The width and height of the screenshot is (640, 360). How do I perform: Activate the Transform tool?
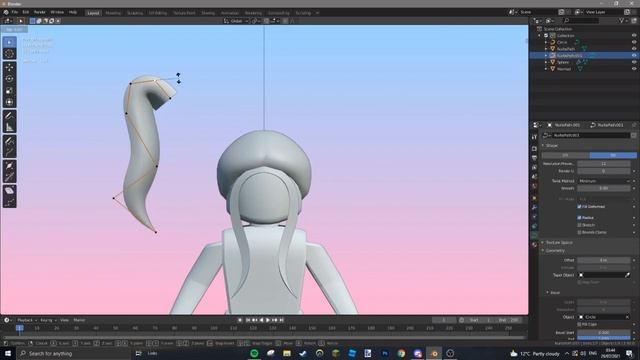tap(9, 102)
